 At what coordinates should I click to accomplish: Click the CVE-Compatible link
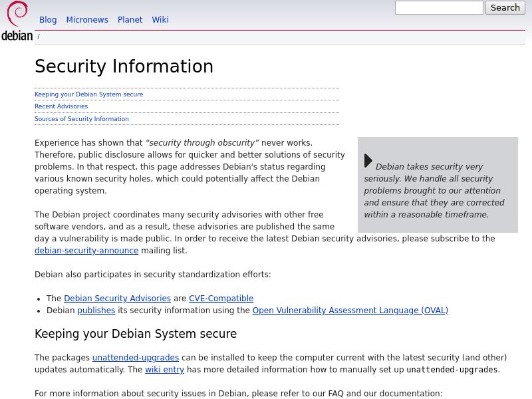coord(221,299)
